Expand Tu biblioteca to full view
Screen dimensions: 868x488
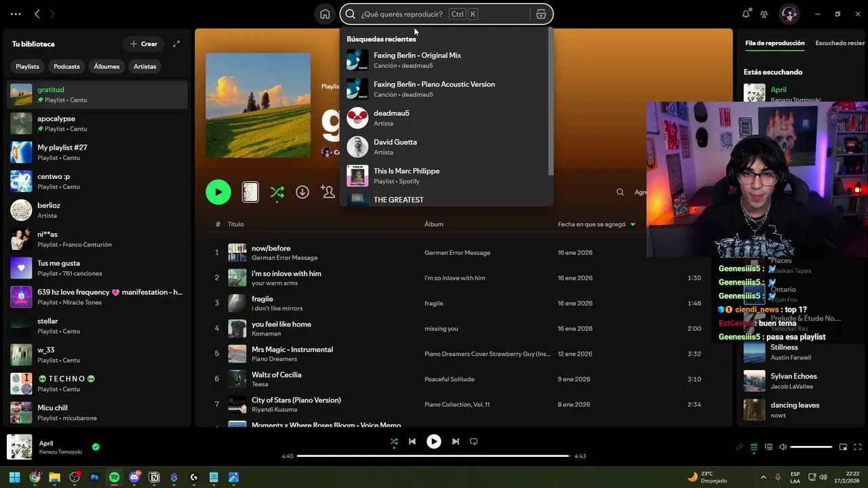click(x=176, y=44)
